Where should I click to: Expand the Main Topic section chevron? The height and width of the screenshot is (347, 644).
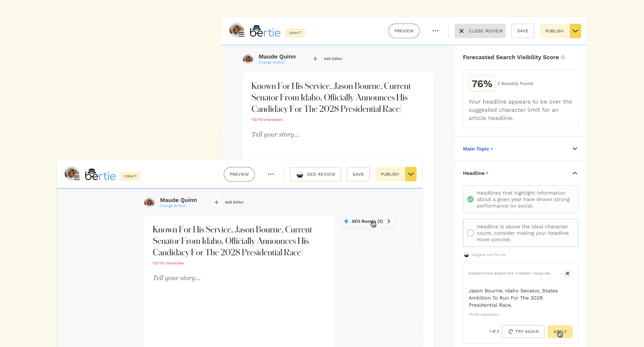(575, 149)
